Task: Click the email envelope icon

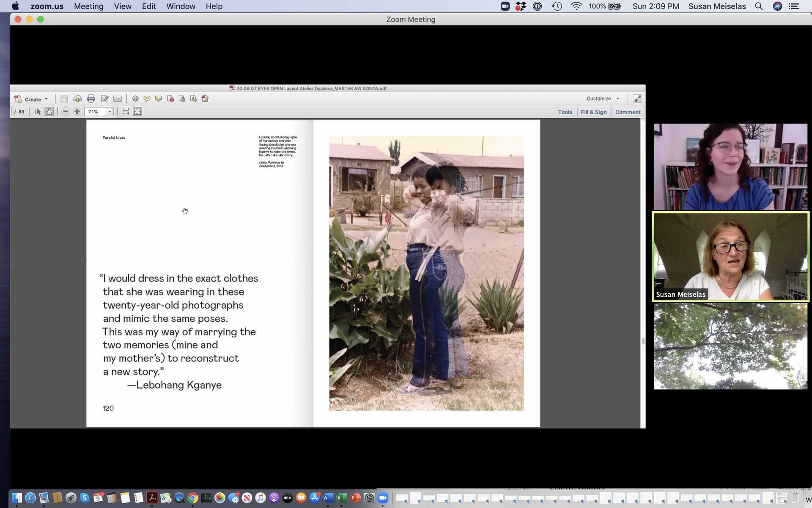Action: pyautogui.click(x=118, y=99)
